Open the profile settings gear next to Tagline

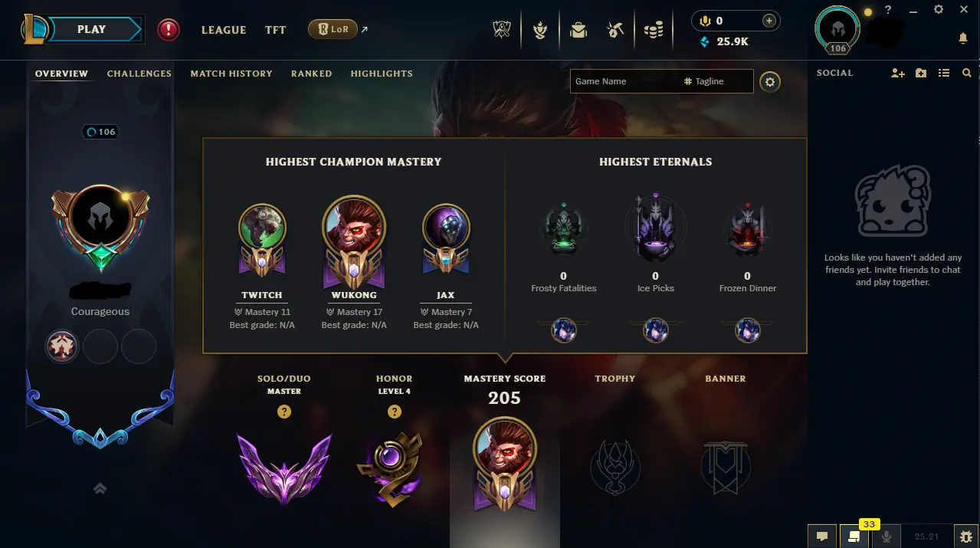coord(770,81)
